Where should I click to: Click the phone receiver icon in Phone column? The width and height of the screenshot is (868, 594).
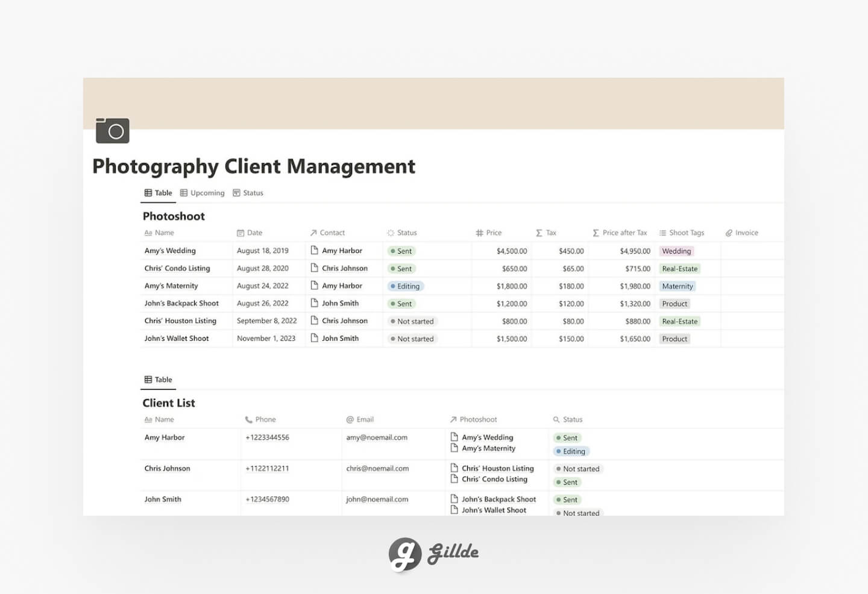pyautogui.click(x=248, y=419)
